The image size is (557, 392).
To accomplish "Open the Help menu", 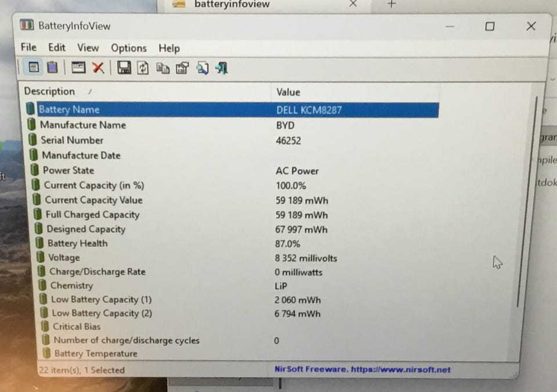I will coord(169,48).
